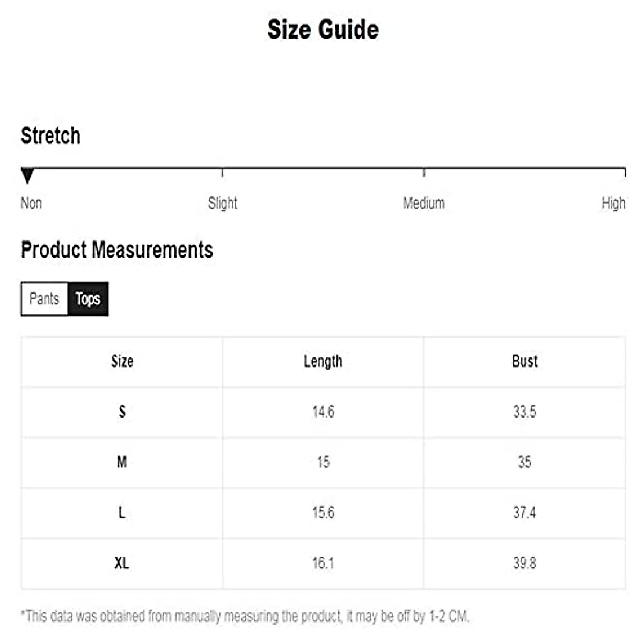Click the 37.4 bust value
644x644 pixels.
point(524,513)
